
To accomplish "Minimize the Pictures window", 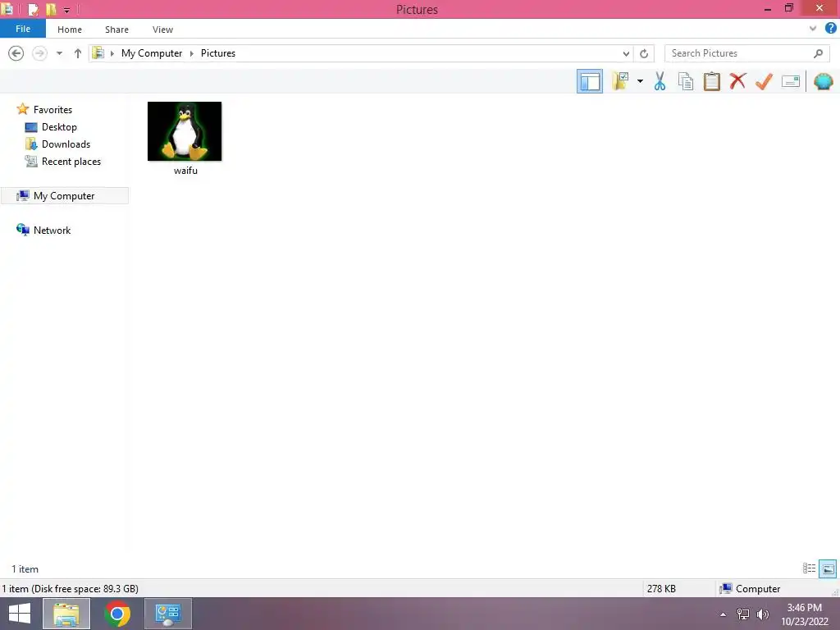I will [768, 9].
